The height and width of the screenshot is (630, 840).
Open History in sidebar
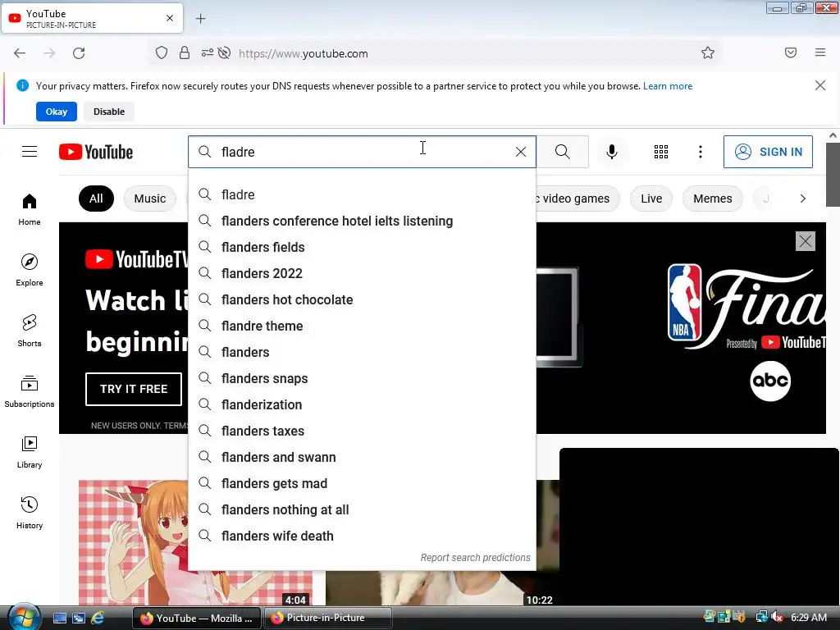tap(30, 513)
